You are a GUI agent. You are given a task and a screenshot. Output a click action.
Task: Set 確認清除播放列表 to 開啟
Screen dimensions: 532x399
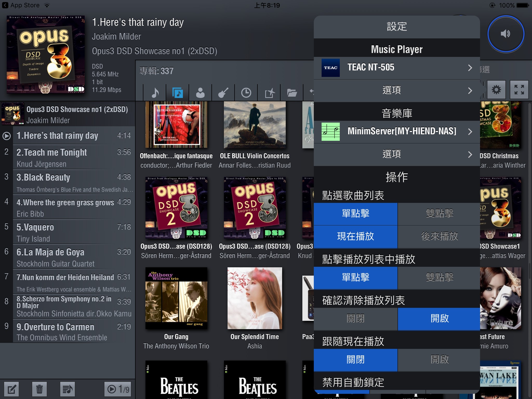(x=439, y=319)
